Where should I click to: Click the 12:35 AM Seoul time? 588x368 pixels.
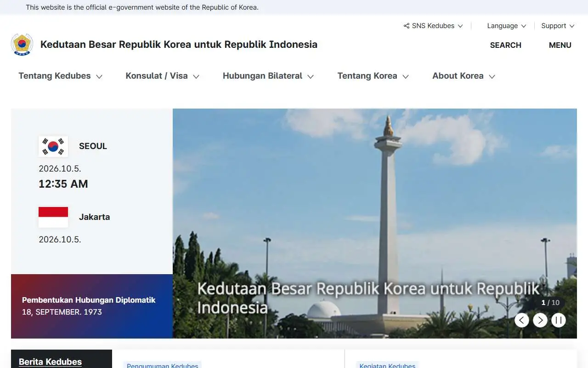pos(63,184)
